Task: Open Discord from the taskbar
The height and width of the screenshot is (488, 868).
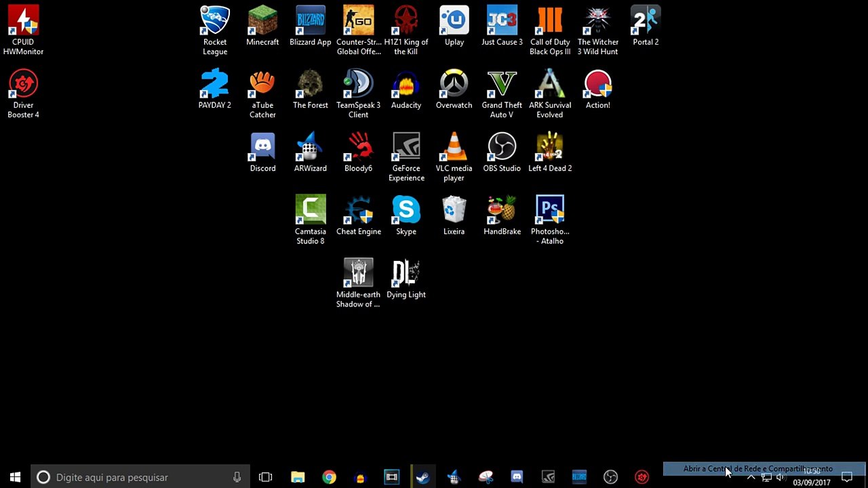Action: 517,477
